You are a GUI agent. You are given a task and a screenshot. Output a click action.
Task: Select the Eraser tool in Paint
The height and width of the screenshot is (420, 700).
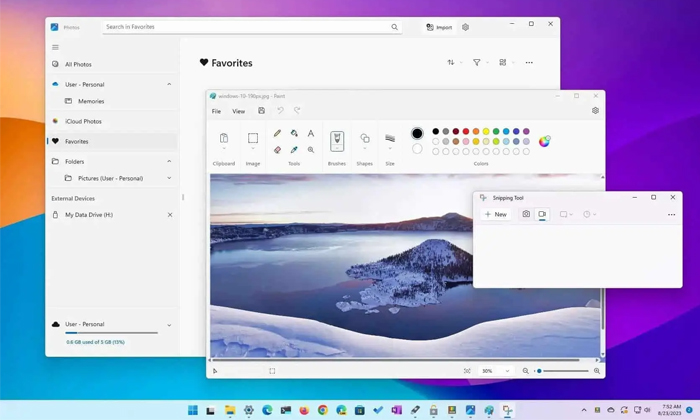point(277,150)
